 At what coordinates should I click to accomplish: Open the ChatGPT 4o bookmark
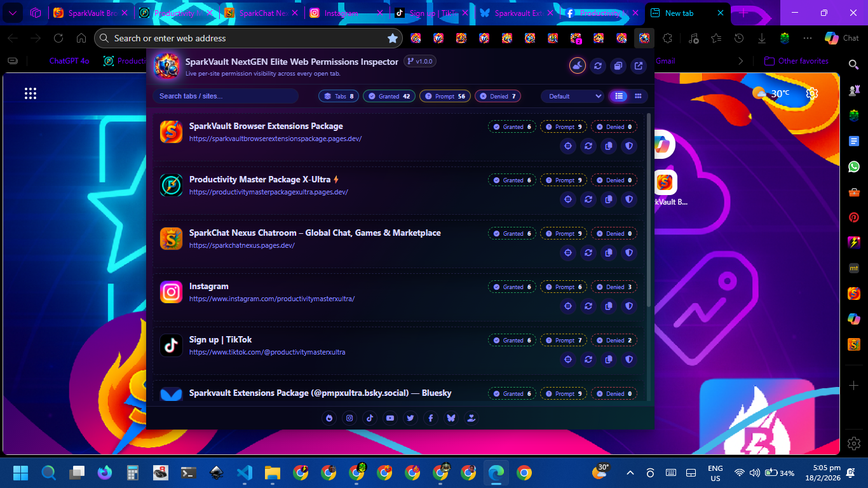click(x=69, y=61)
